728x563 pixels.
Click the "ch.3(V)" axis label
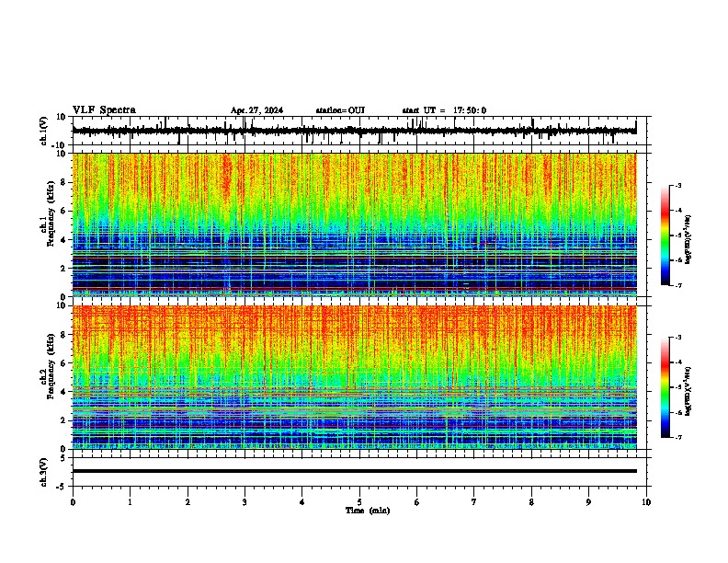click(x=44, y=472)
